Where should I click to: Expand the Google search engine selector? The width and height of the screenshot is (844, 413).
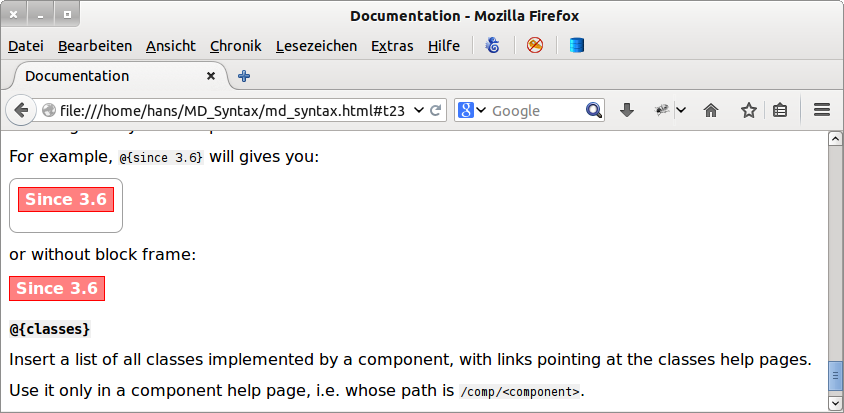tap(472, 110)
